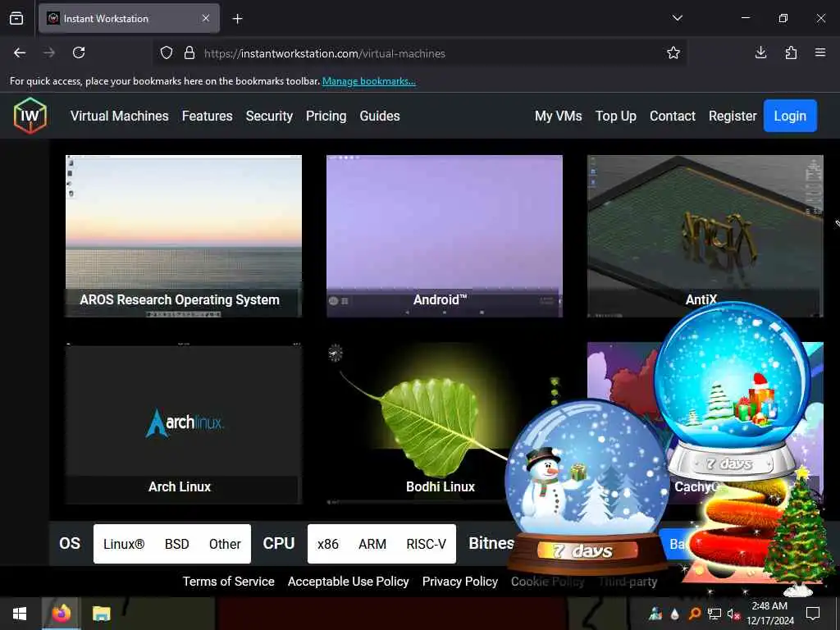Toggle the x86 CPU filter

pos(328,544)
